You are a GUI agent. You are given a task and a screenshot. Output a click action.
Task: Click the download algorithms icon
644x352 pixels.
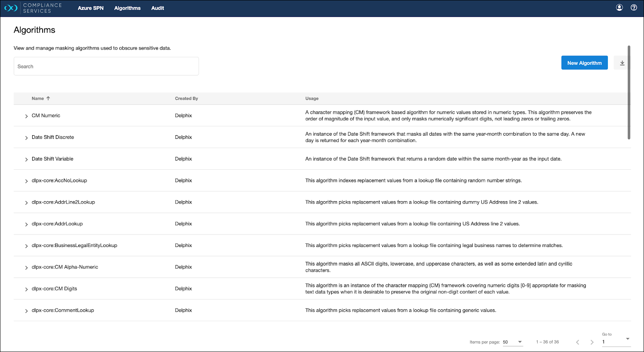[622, 63]
